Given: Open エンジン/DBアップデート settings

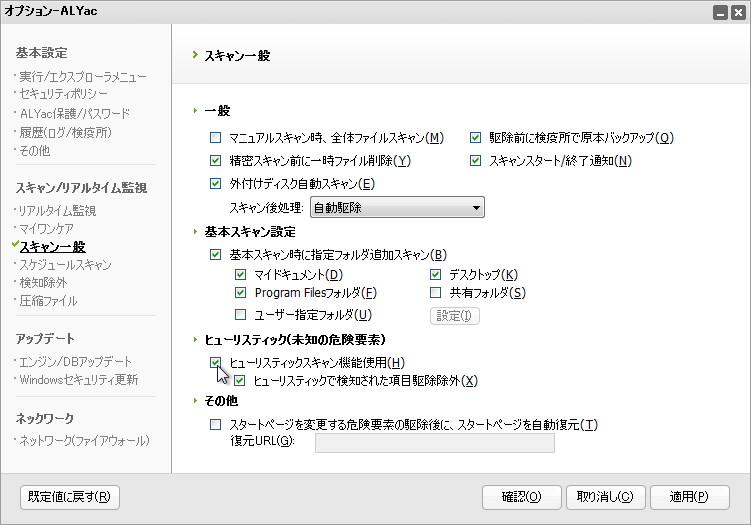Looking at the screenshot, I should coord(75,362).
